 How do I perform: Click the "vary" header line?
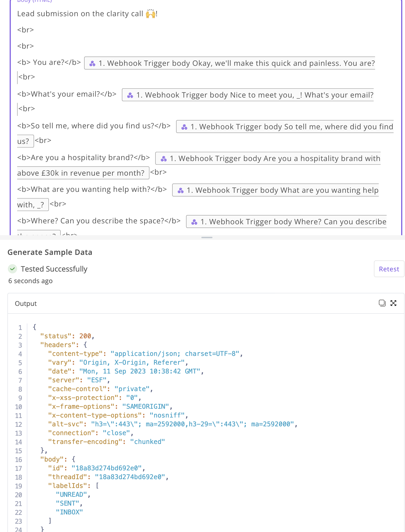[118, 363]
